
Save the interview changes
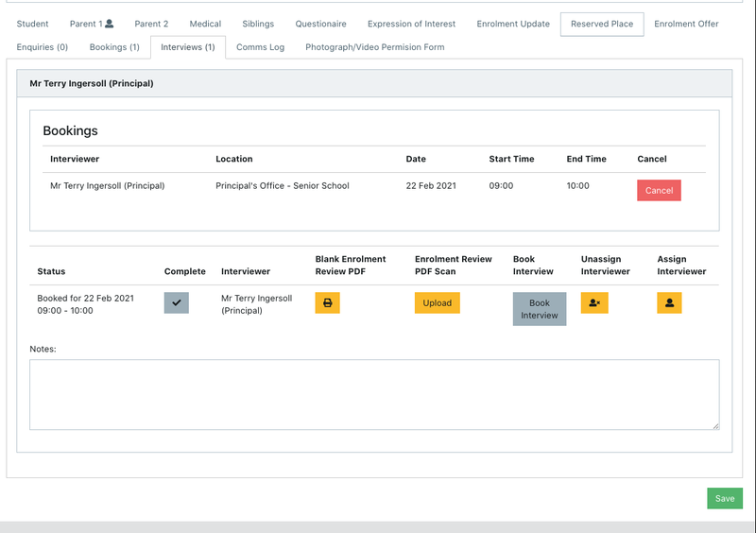[724, 498]
